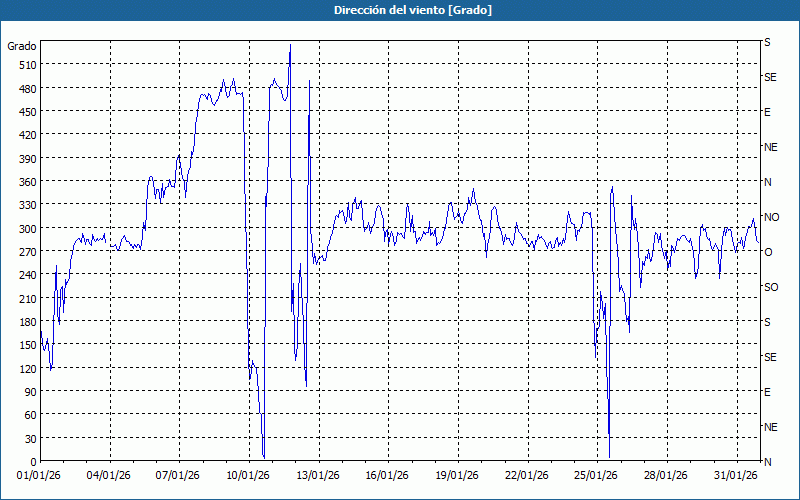
Task: Pick the 270 y-axis tick label
Action: pyautogui.click(x=28, y=252)
